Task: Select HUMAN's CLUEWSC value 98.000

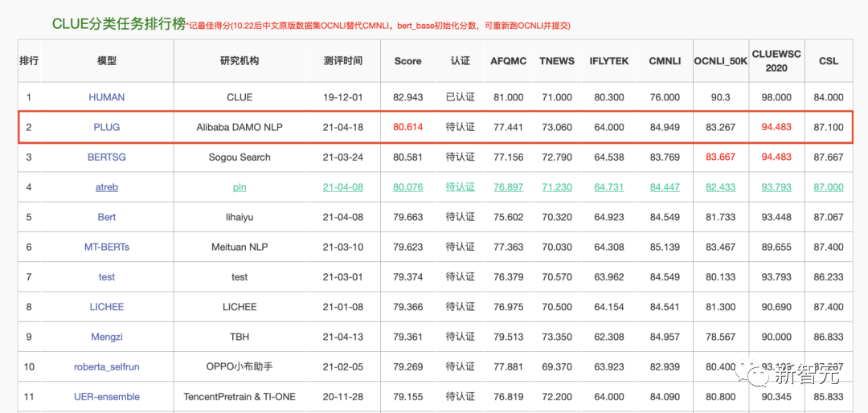Action: click(776, 97)
